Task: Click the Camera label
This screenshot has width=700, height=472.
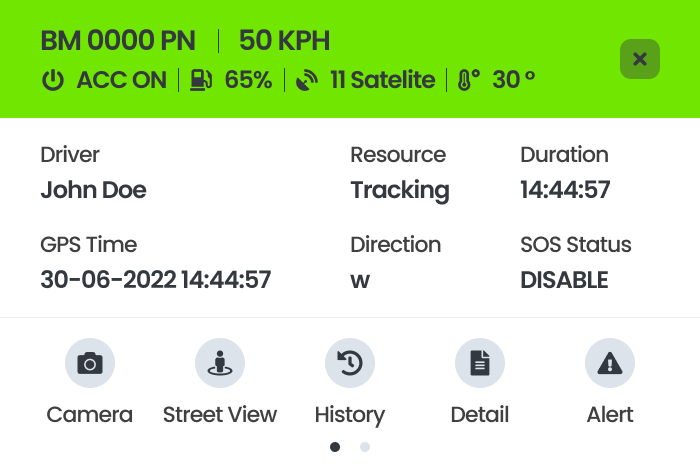Action: 90,414
